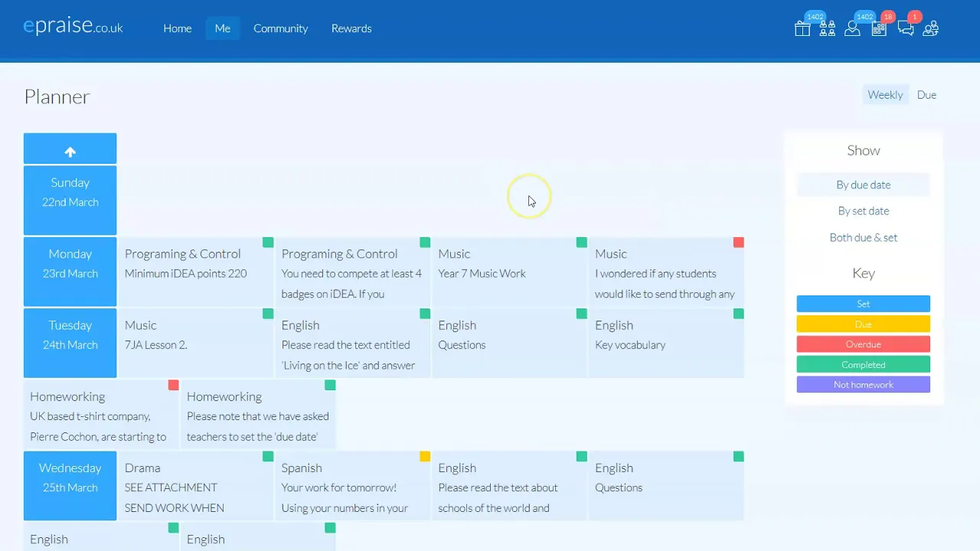980x551 pixels.
Task: Open the four-person group icon in header
Action: coord(828,29)
